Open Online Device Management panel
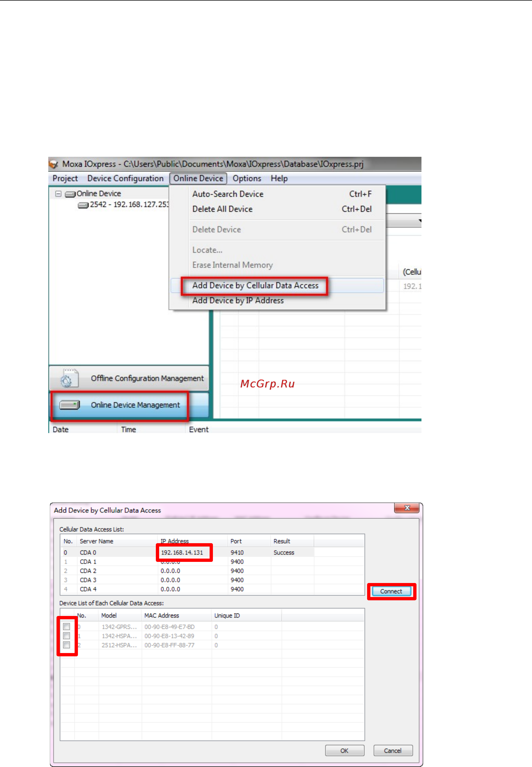This screenshot has width=532, height=767. pyautogui.click(x=129, y=405)
